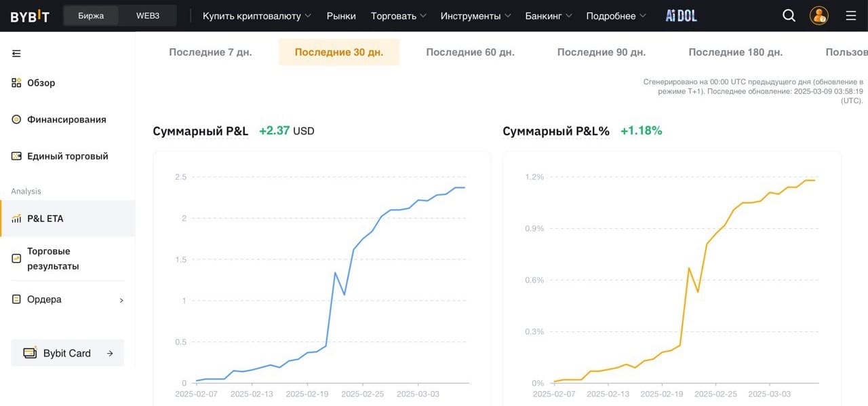Click the 2.5 axis label on the blue chart
This screenshot has height=406, width=868.
(x=180, y=177)
